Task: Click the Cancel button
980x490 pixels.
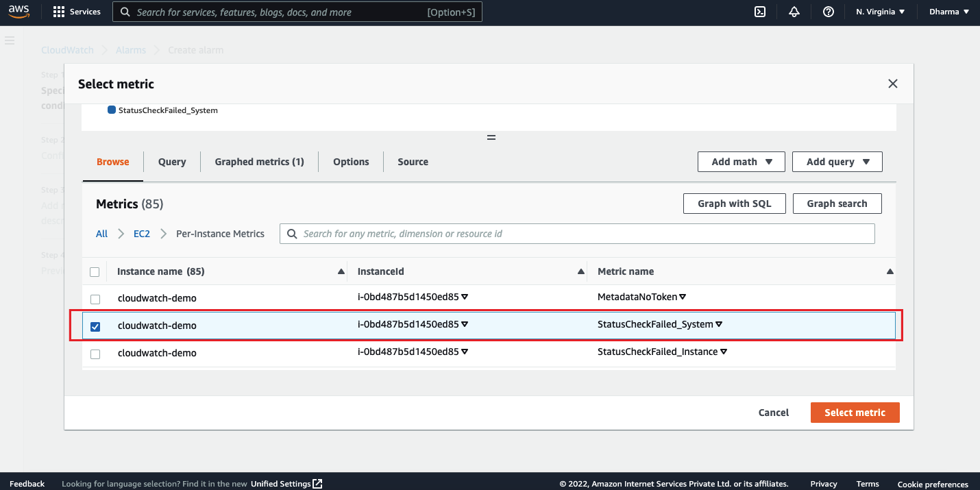Action: 774,413
